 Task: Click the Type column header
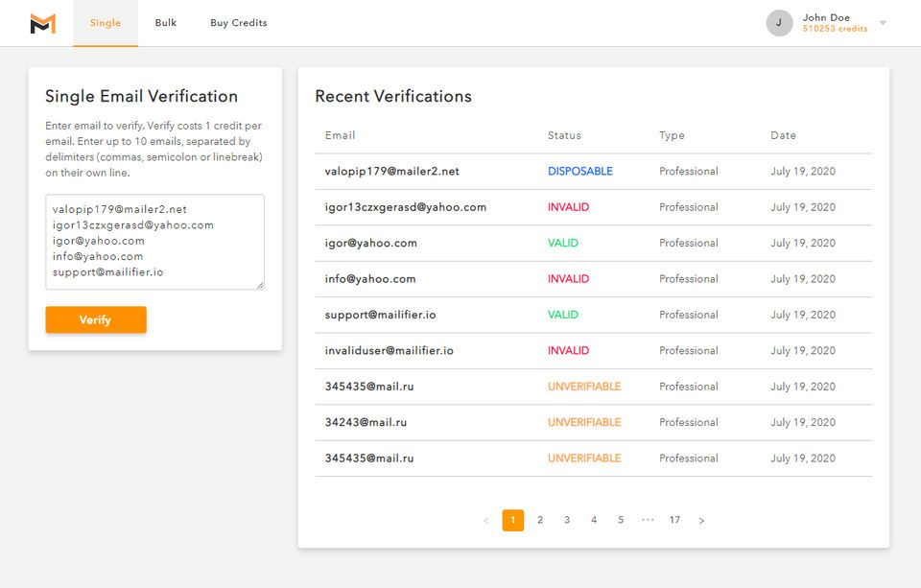point(672,135)
